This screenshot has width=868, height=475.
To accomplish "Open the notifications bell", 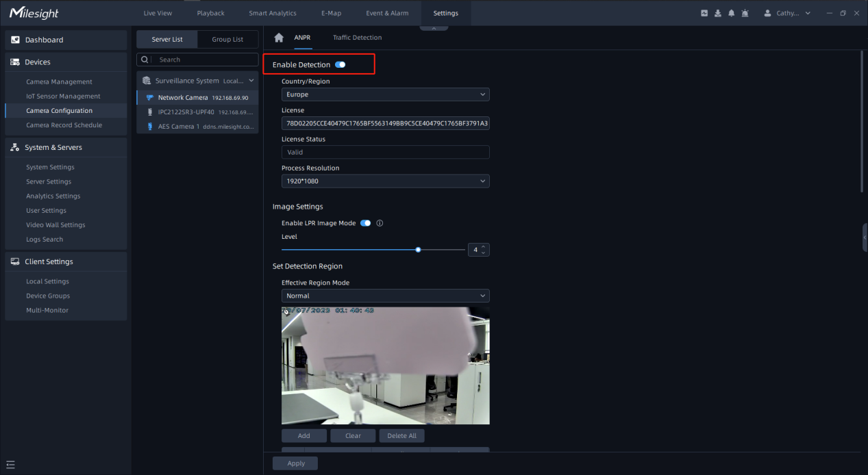I will tap(732, 13).
